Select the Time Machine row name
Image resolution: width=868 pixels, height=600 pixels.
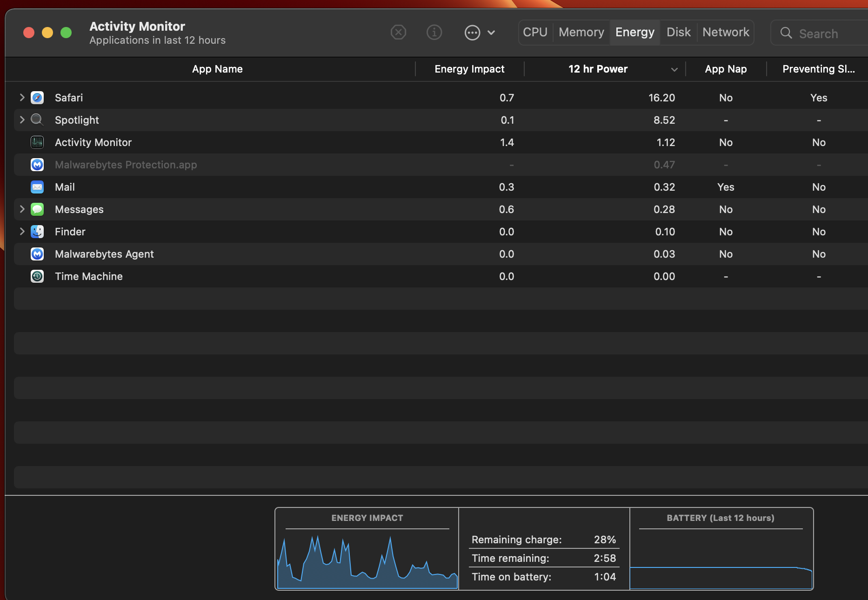[88, 276]
